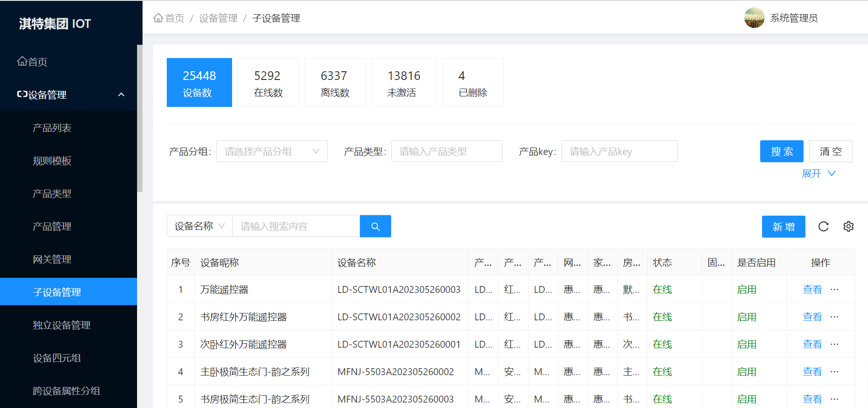Click 查看 for 主卧极简生态门 row
Image resolution: width=868 pixels, height=408 pixels.
coord(812,371)
